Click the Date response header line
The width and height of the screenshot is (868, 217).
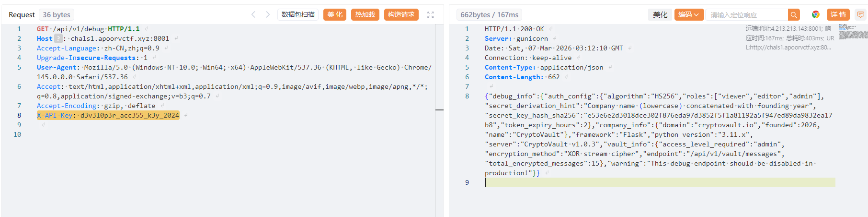(x=554, y=48)
